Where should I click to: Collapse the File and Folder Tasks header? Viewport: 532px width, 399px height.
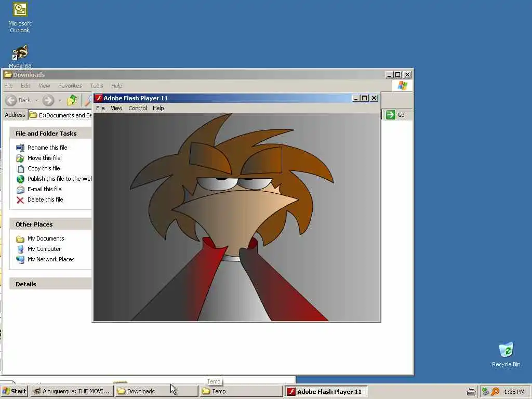[50, 134]
